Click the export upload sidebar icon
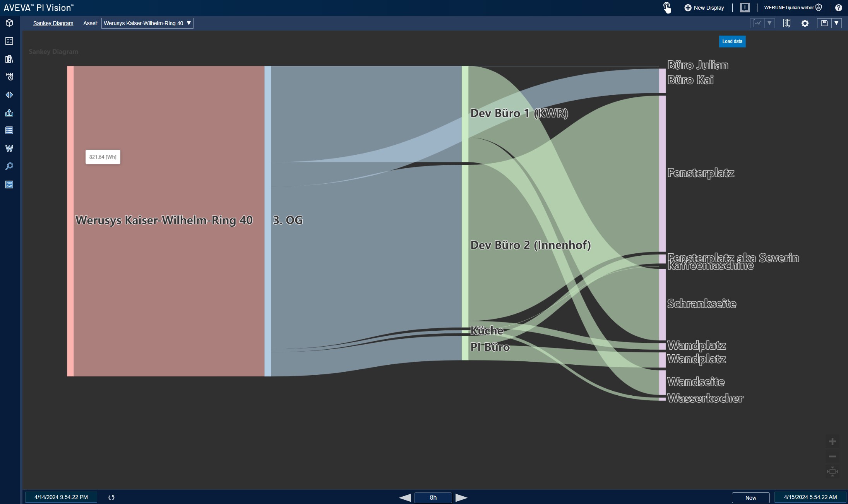Viewport: 848px width, 504px height. (9, 113)
